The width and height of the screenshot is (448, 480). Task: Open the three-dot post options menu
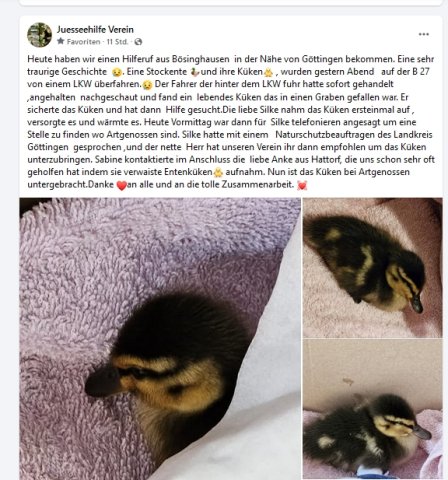[x=424, y=34]
